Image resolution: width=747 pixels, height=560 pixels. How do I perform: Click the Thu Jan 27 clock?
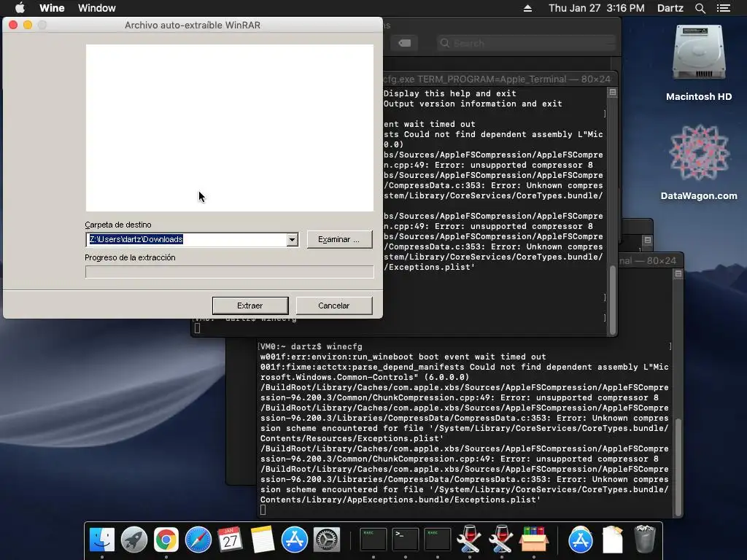tap(597, 8)
